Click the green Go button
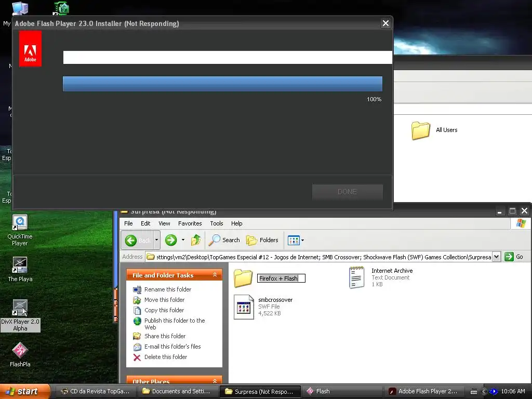This screenshot has height=399, width=532. click(x=514, y=257)
